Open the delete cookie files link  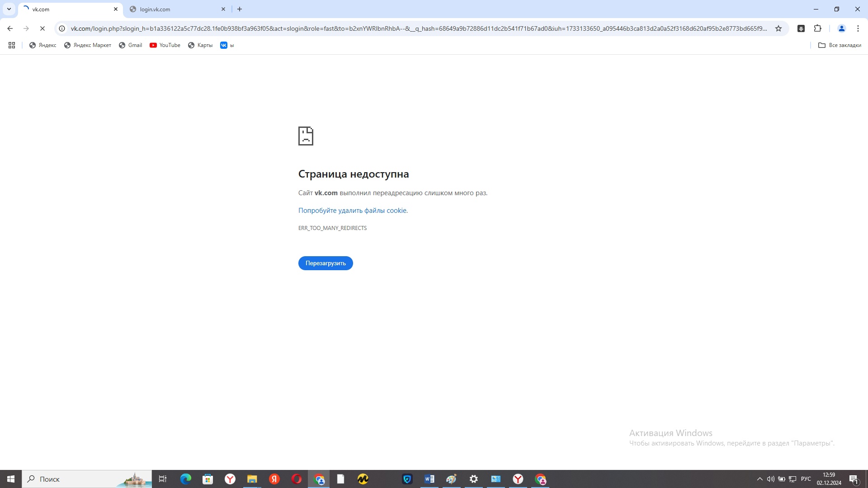point(352,211)
